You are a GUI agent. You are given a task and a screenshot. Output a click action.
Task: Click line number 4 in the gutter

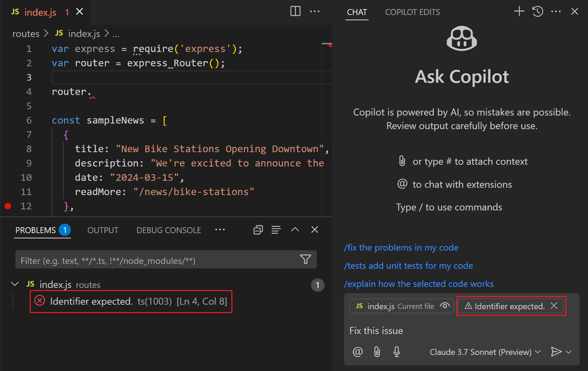(x=29, y=92)
